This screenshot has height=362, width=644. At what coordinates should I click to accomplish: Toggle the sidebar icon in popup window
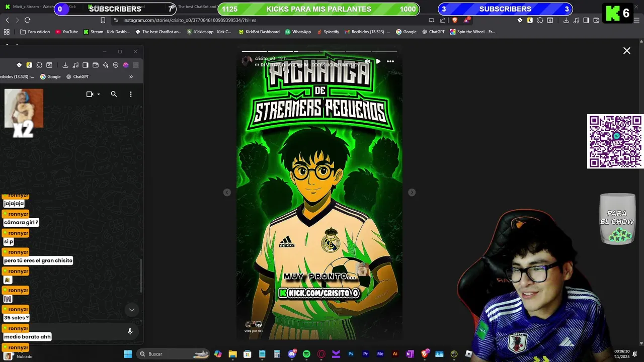pyautogui.click(x=86, y=65)
